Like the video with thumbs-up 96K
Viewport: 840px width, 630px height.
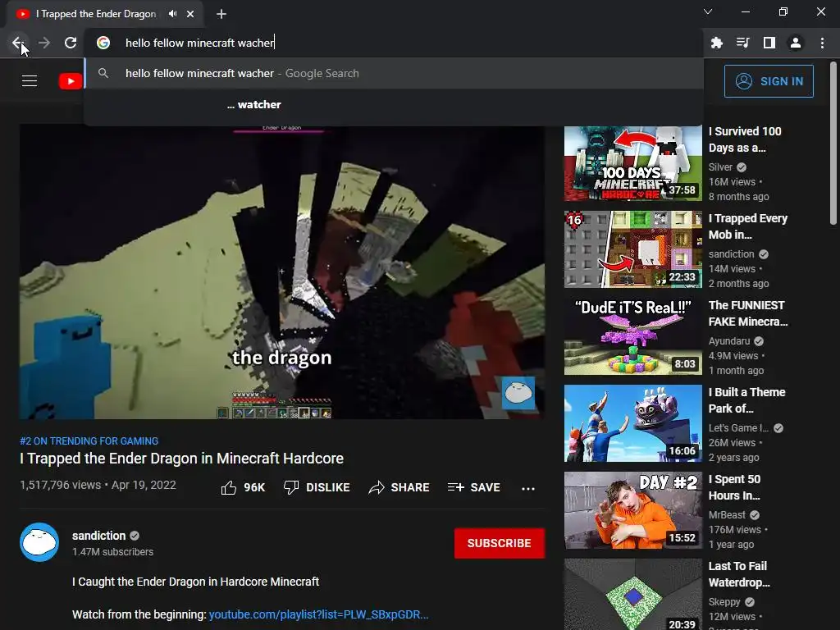point(243,487)
